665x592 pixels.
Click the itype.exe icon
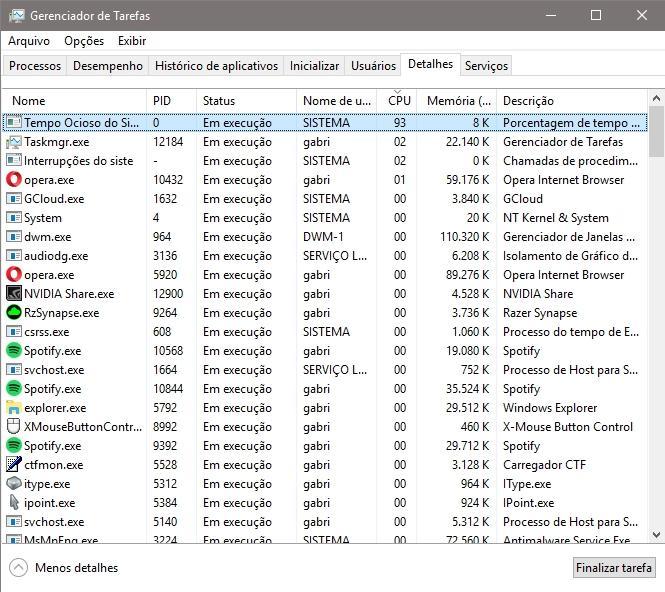point(14,483)
